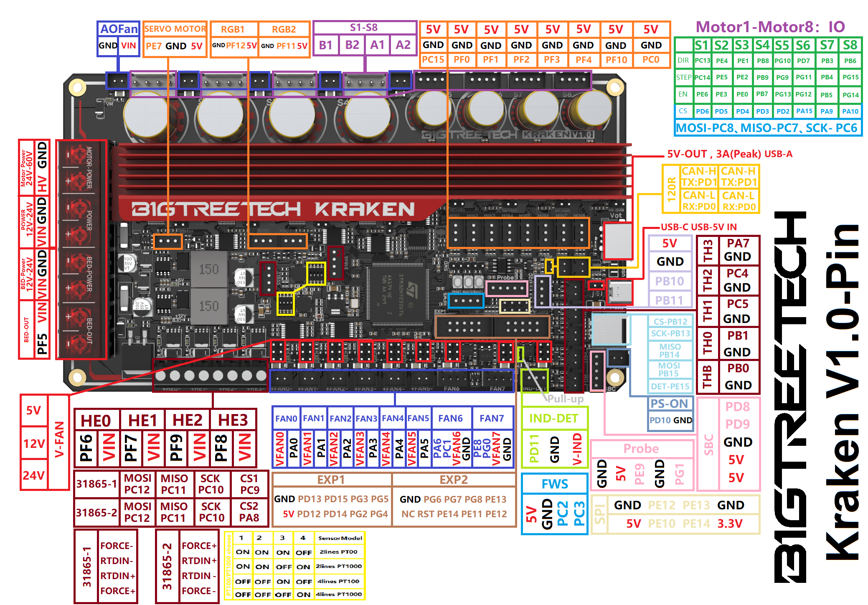Click the upper gray 150 inductor

[208, 269]
